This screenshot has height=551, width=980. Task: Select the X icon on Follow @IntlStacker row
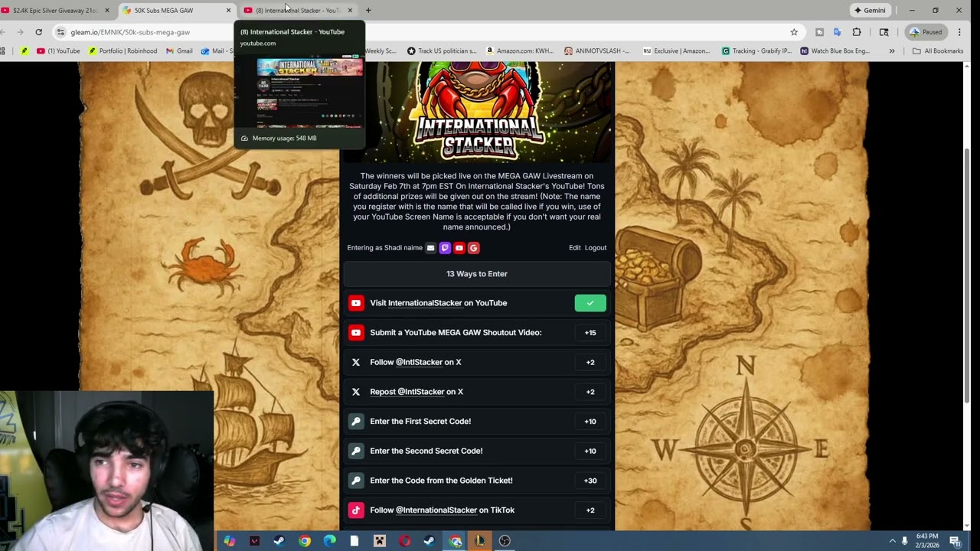tap(356, 362)
